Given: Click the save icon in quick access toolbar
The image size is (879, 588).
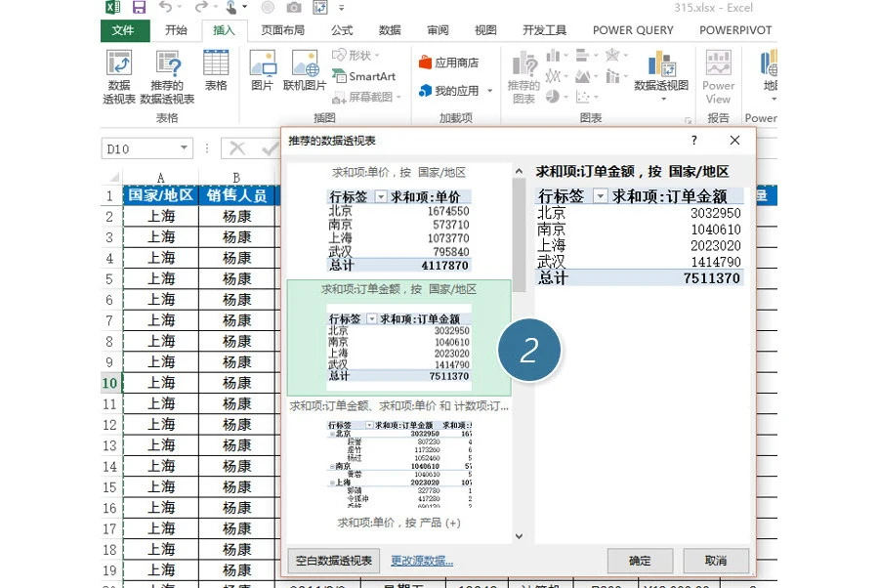Looking at the screenshot, I should [x=139, y=8].
